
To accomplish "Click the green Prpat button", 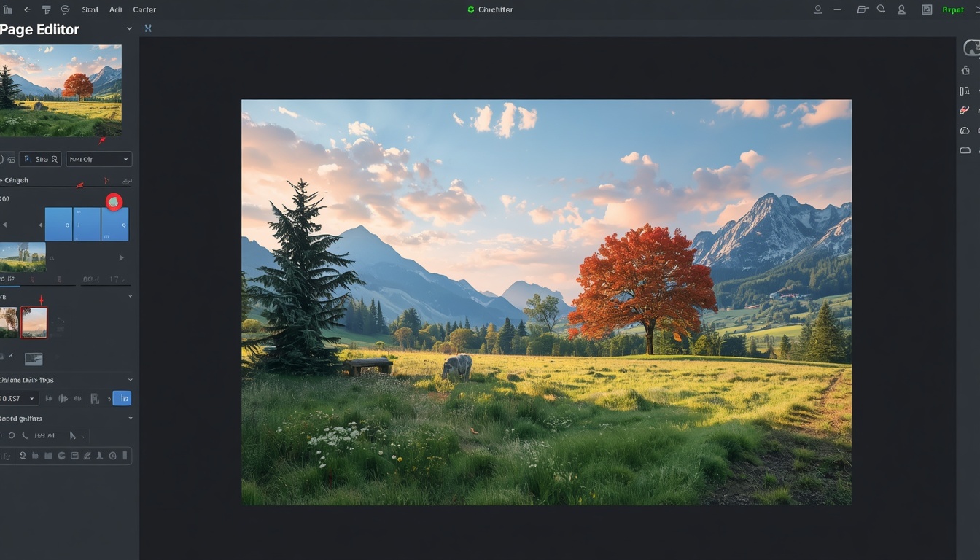I will [953, 9].
